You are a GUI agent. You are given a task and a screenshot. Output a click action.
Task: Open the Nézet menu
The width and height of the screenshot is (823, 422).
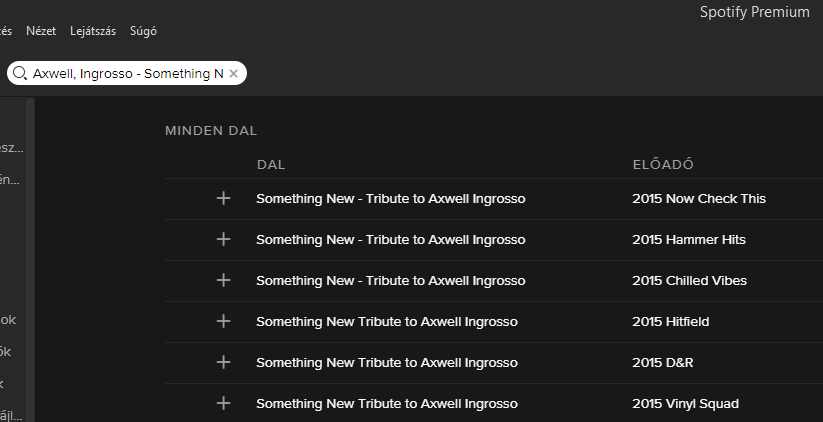click(x=41, y=31)
